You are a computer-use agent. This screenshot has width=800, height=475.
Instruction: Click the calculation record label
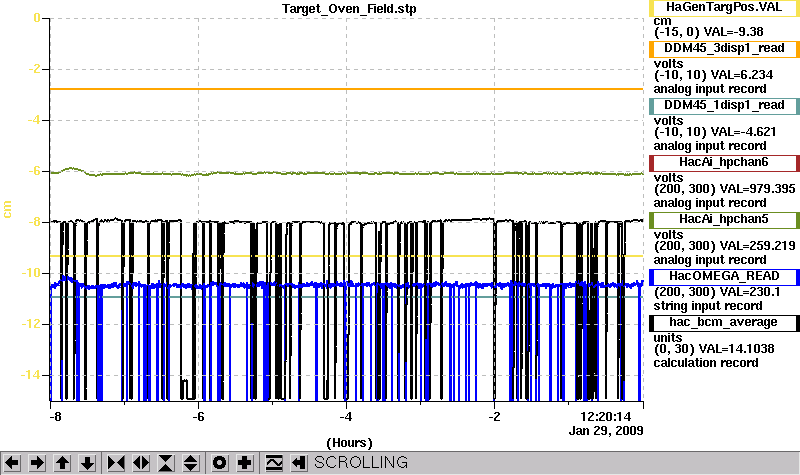(x=706, y=363)
